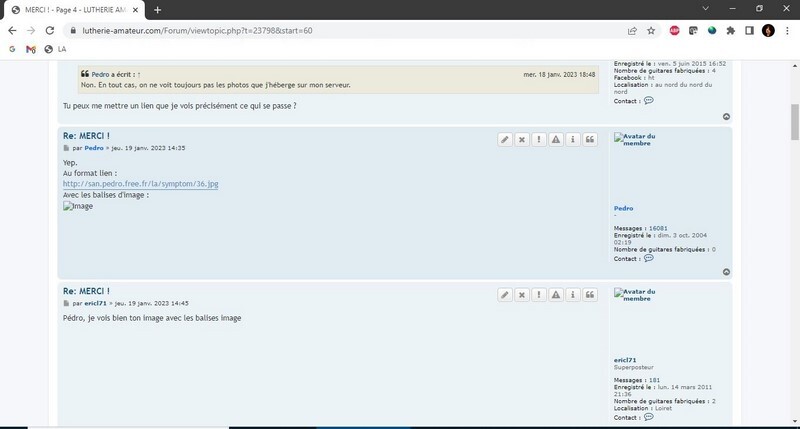Open the LA bookmark

coord(56,49)
